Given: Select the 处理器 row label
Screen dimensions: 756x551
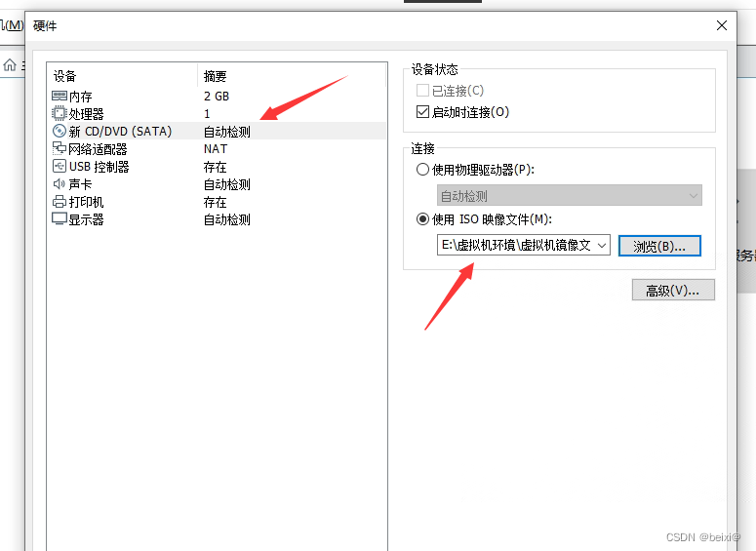Looking at the screenshot, I should pyautogui.click(x=86, y=114).
